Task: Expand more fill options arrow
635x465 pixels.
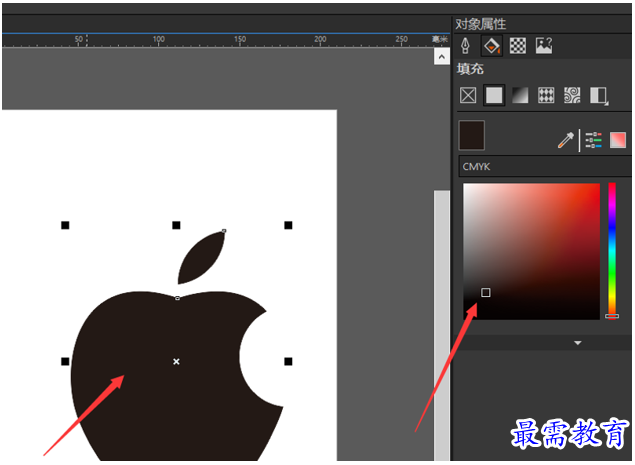Action: point(577,343)
